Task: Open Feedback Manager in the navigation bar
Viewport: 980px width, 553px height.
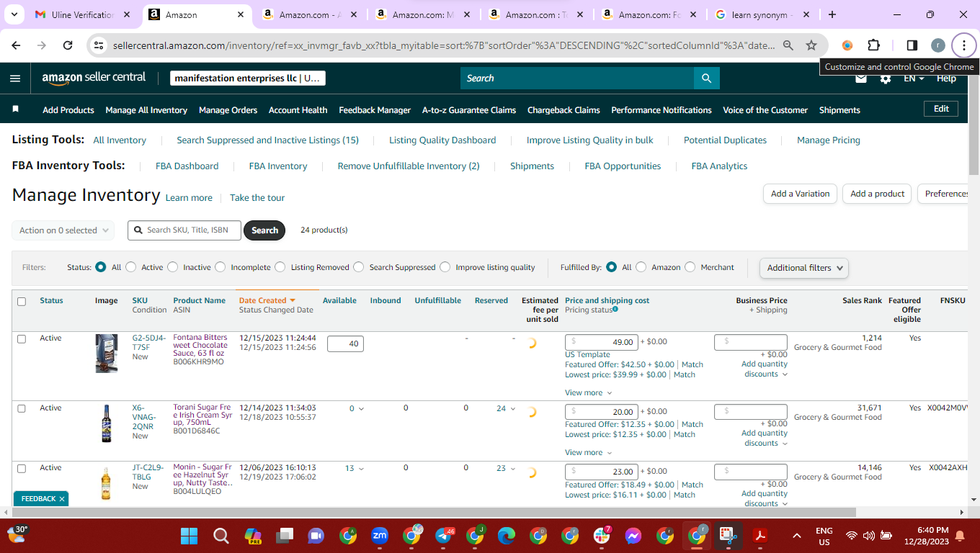Action: (x=375, y=110)
